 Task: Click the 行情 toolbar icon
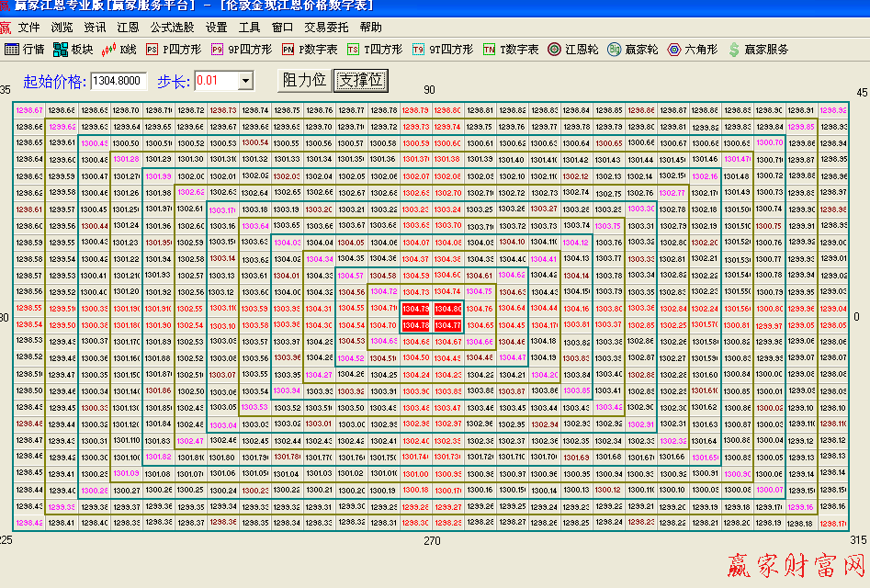click(x=25, y=49)
